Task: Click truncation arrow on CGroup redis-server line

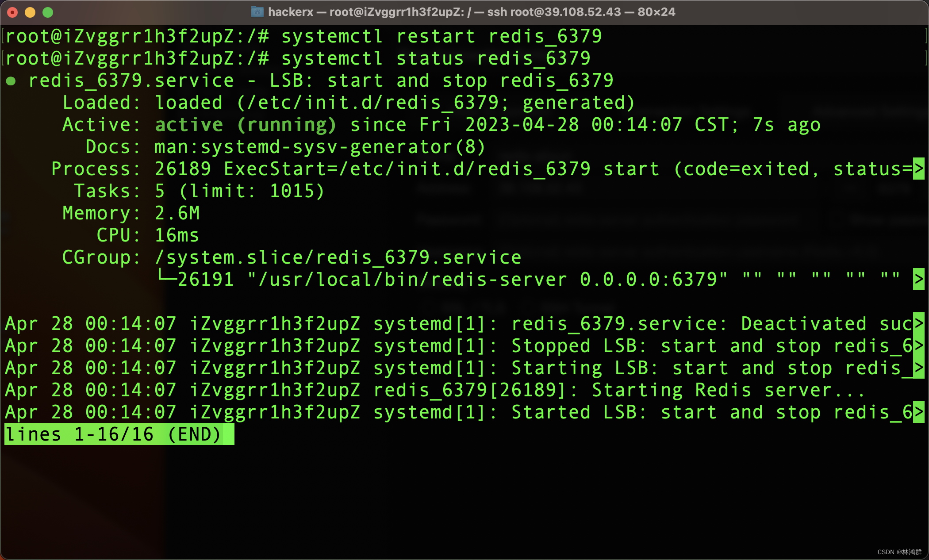Action: point(918,279)
